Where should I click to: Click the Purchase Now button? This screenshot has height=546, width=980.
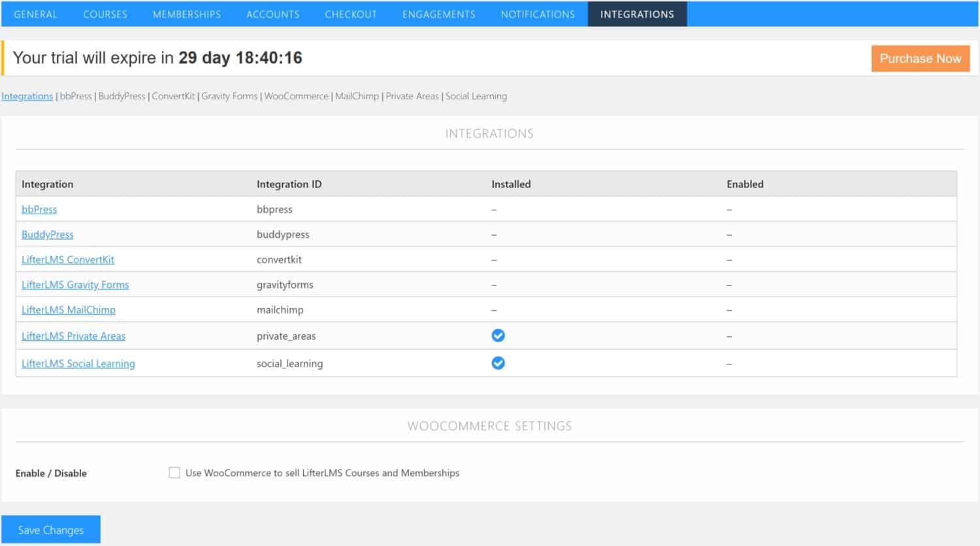tap(920, 58)
